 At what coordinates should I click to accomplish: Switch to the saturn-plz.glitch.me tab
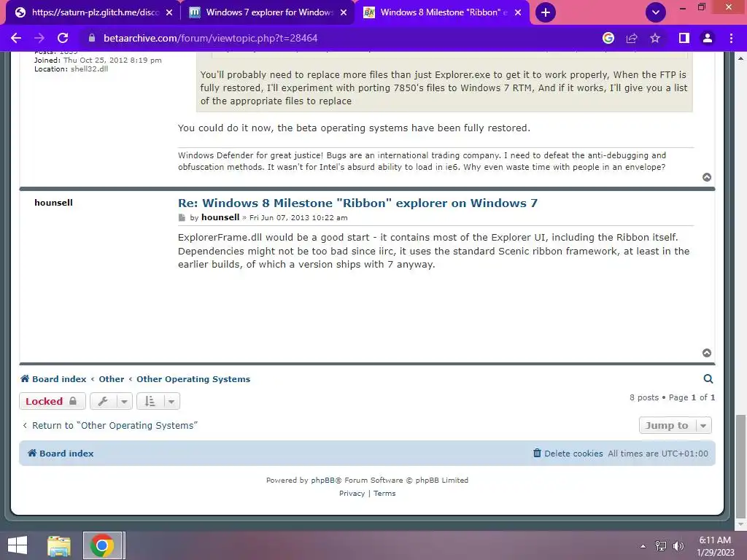[x=93, y=12]
